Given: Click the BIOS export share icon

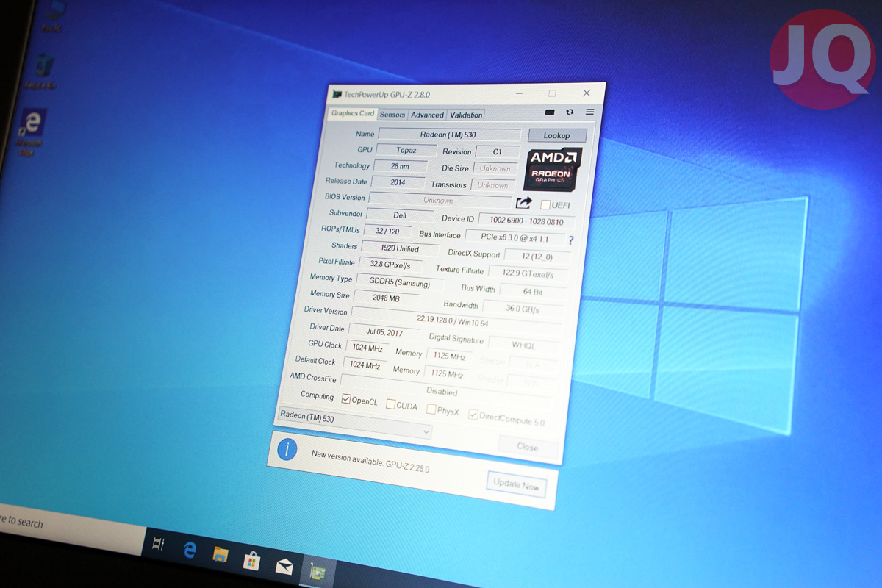Looking at the screenshot, I should [523, 203].
